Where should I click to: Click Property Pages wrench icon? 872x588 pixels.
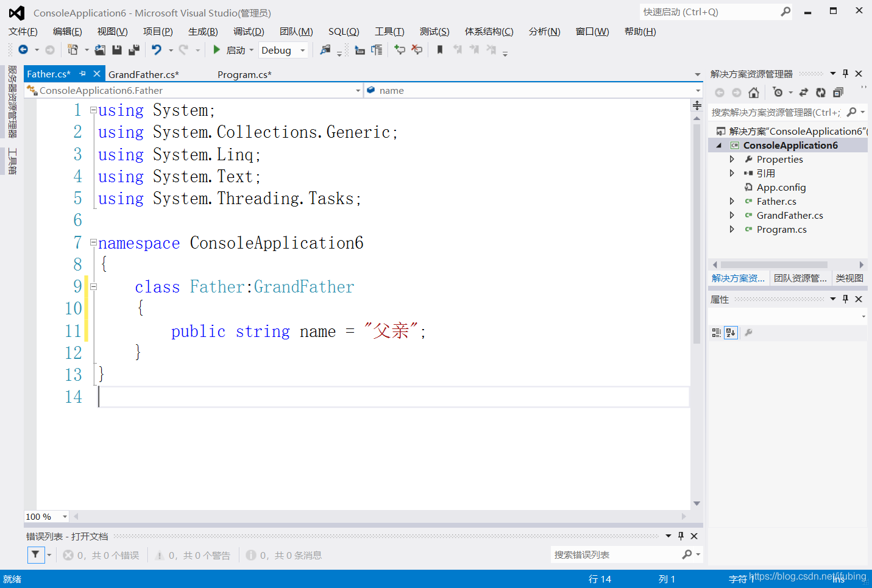[749, 333]
